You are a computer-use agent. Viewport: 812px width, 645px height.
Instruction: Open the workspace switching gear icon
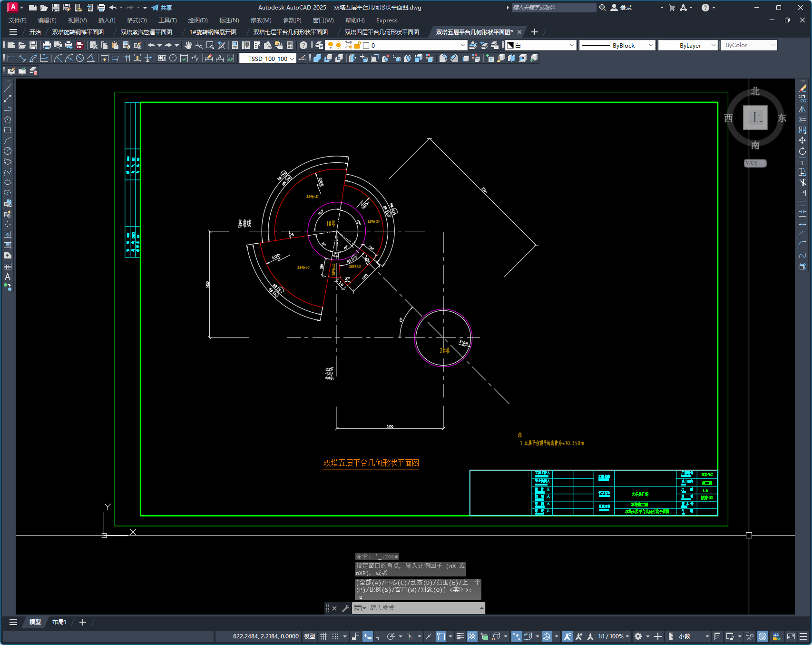tap(638, 636)
